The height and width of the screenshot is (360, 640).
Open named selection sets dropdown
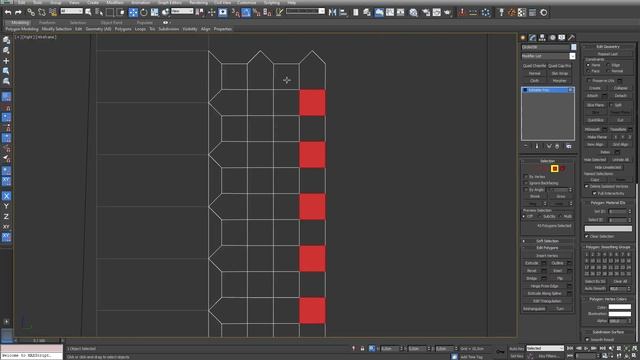305,11
